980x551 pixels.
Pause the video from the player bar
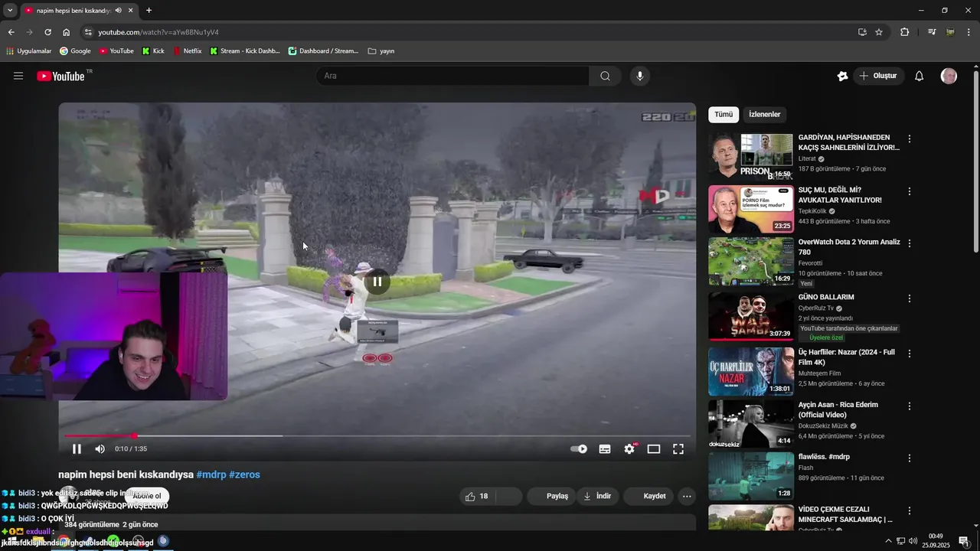click(x=77, y=449)
